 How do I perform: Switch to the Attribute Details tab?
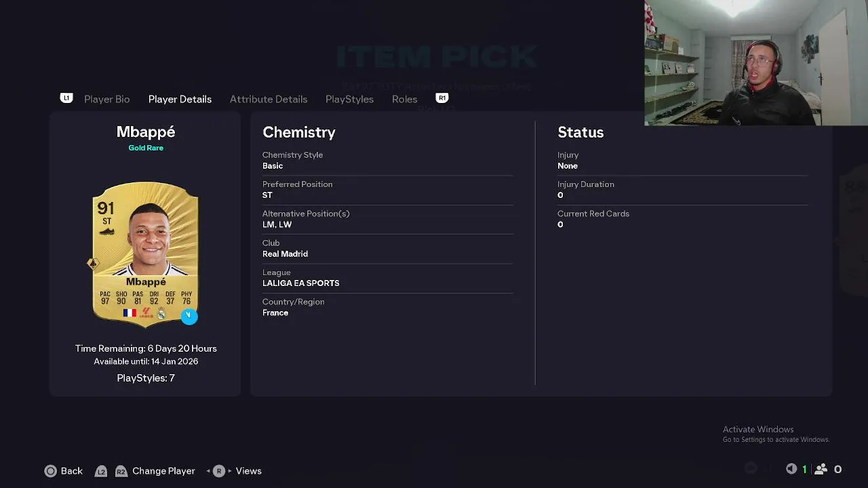coord(269,99)
